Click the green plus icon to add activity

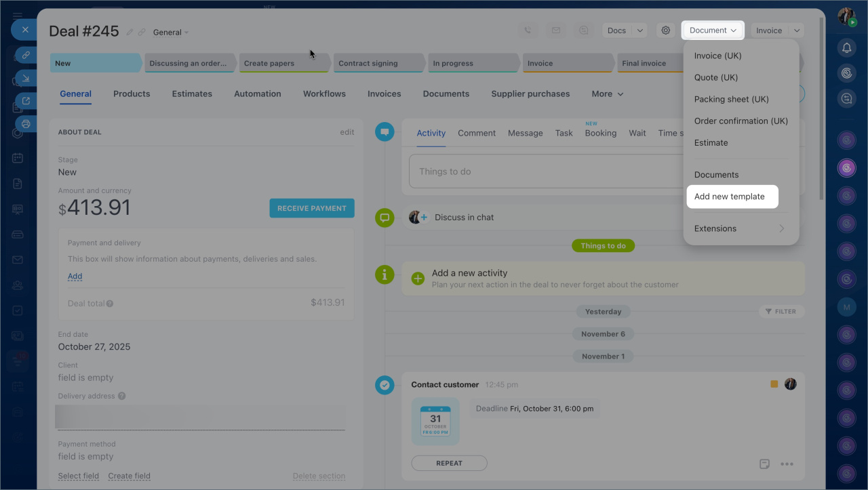point(418,279)
